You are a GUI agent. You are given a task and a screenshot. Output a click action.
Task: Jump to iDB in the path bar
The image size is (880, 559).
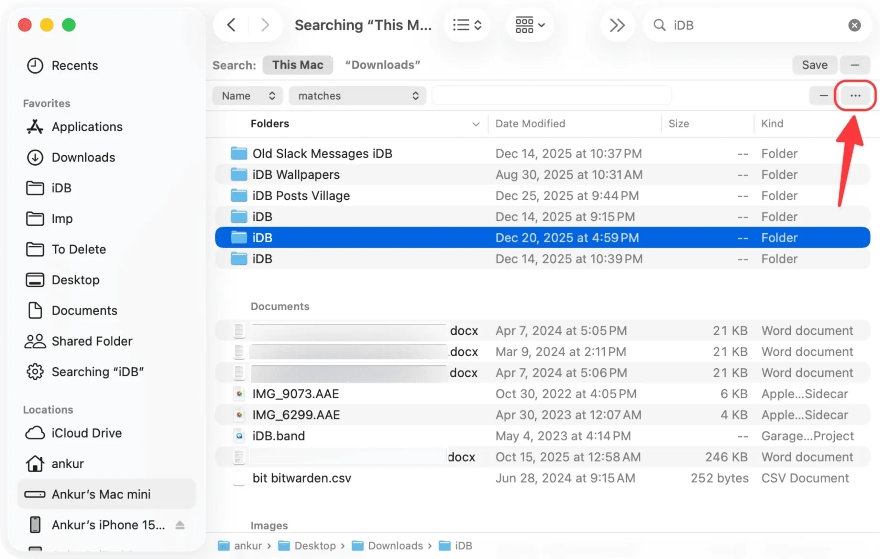(455, 546)
